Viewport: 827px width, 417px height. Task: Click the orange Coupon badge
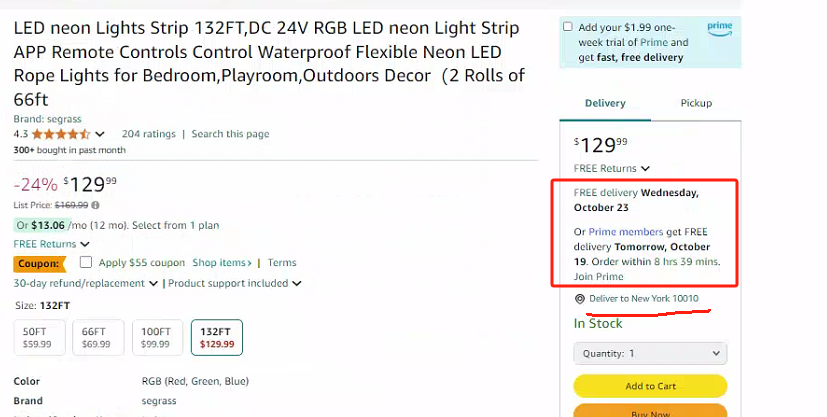[x=40, y=263]
